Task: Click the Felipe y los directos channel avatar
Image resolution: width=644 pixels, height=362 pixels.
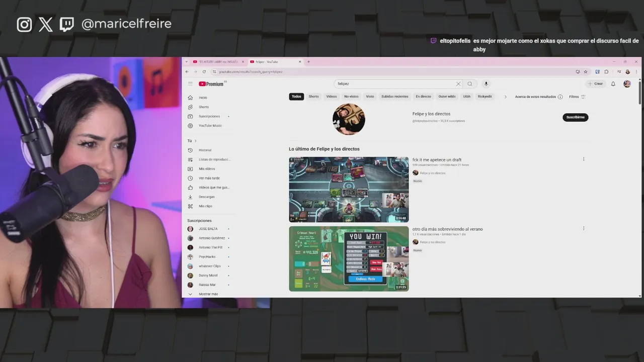Action: pyautogui.click(x=349, y=119)
